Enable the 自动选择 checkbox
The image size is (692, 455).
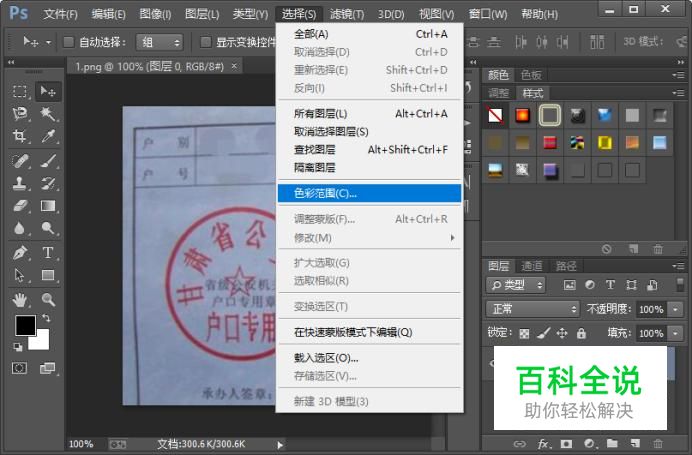tap(68, 42)
